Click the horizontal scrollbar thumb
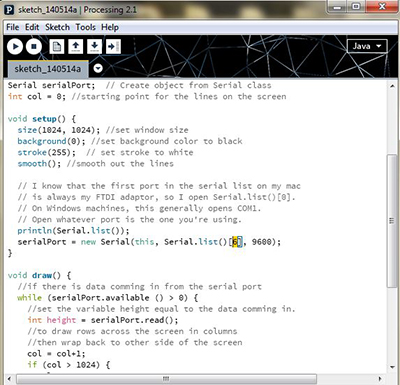Image resolution: width=400 pixels, height=385 pixels. point(166,379)
